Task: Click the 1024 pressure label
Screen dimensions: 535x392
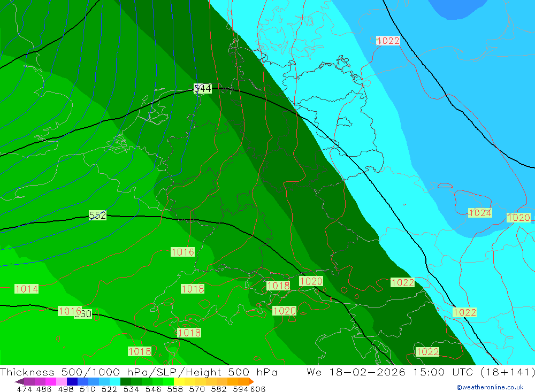Action: (480, 213)
